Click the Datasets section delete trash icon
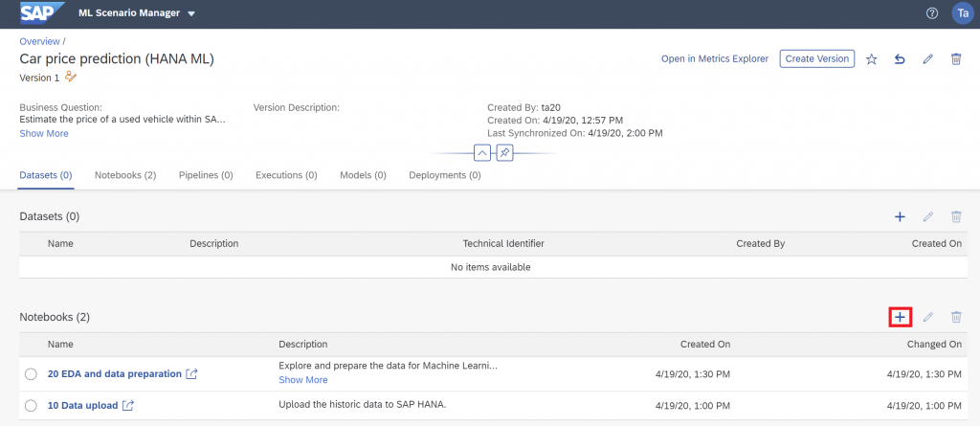This screenshot has width=980, height=426. 956,217
